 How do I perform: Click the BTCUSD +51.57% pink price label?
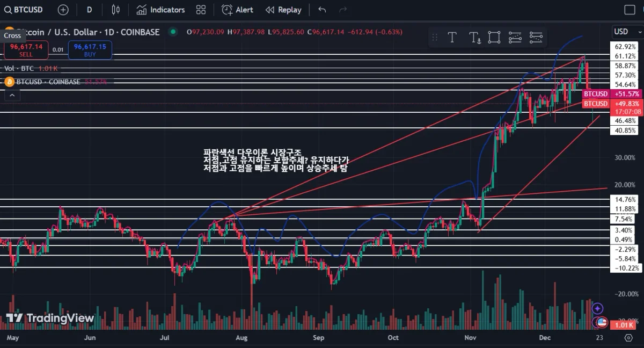coord(612,94)
